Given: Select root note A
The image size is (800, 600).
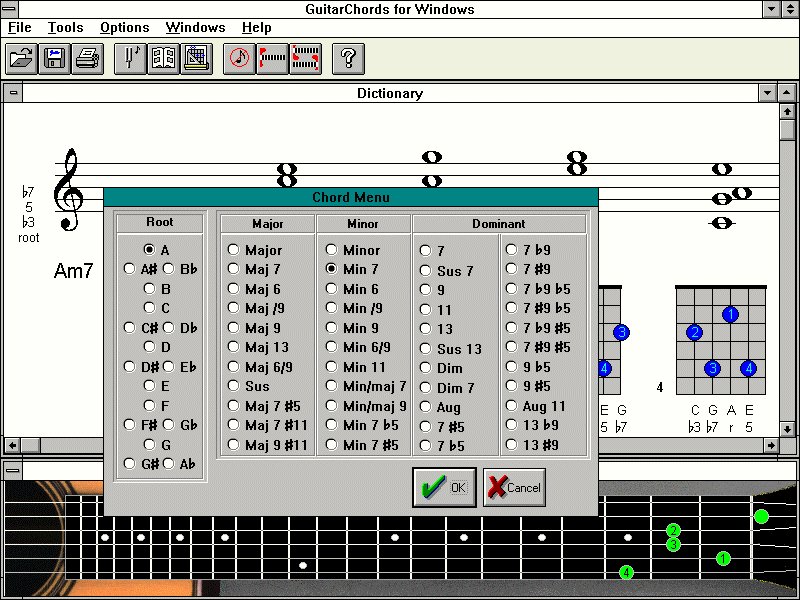Looking at the screenshot, I should [x=157, y=249].
